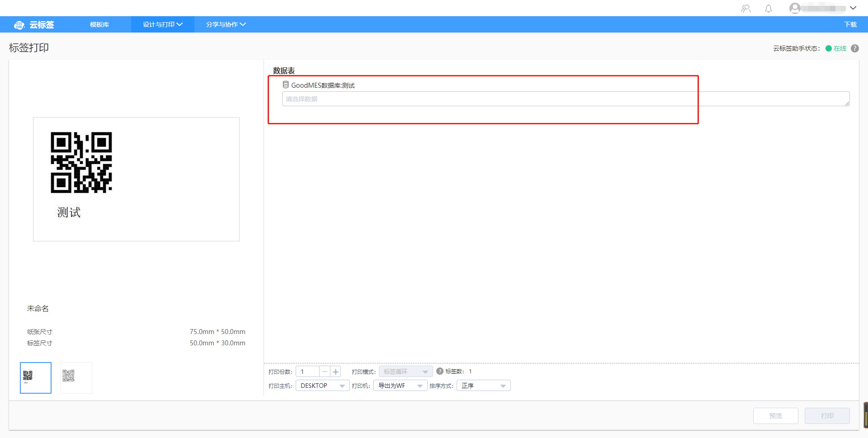Open the notification bell
This screenshot has width=868, height=438.
(x=769, y=9)
